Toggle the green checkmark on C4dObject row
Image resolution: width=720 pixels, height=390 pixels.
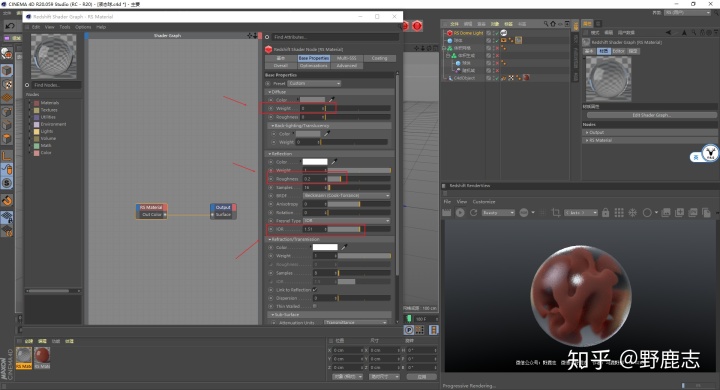[x=497, y=78]
